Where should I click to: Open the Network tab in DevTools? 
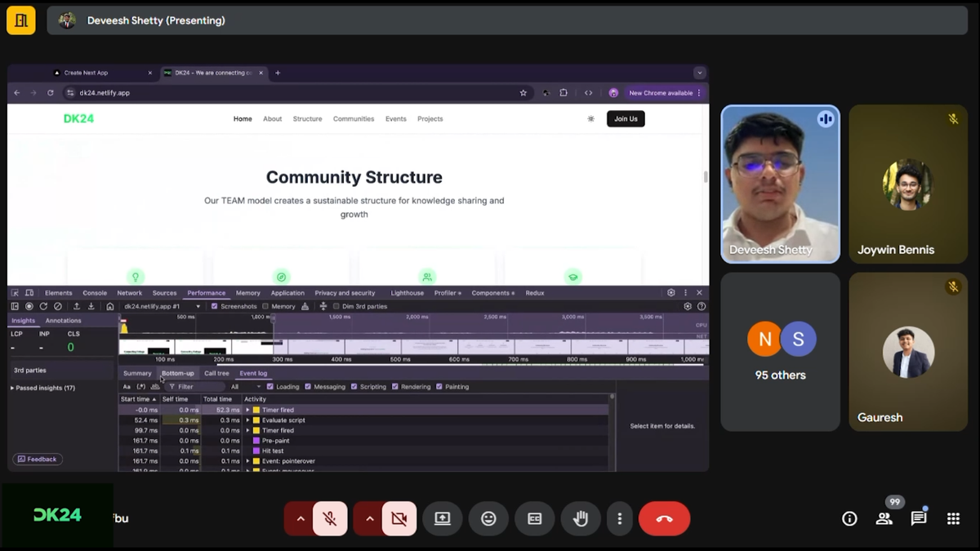[129, 292]
